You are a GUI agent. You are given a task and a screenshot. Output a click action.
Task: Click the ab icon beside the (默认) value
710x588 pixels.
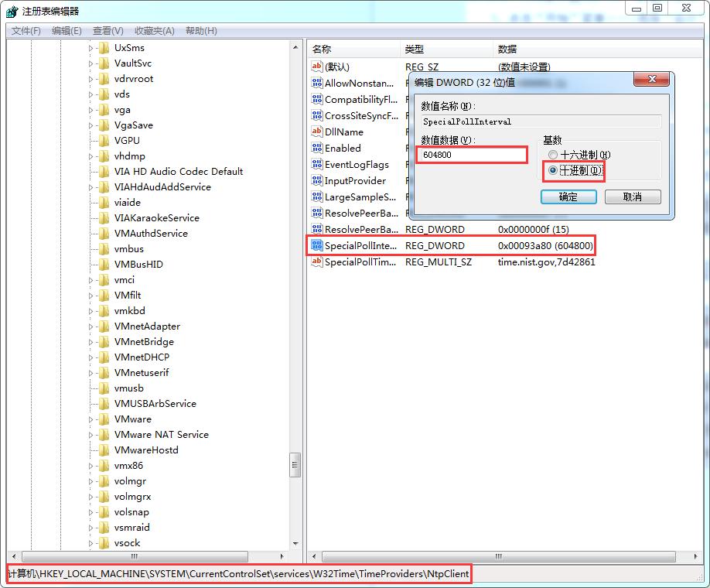click(x=316, y=67)
